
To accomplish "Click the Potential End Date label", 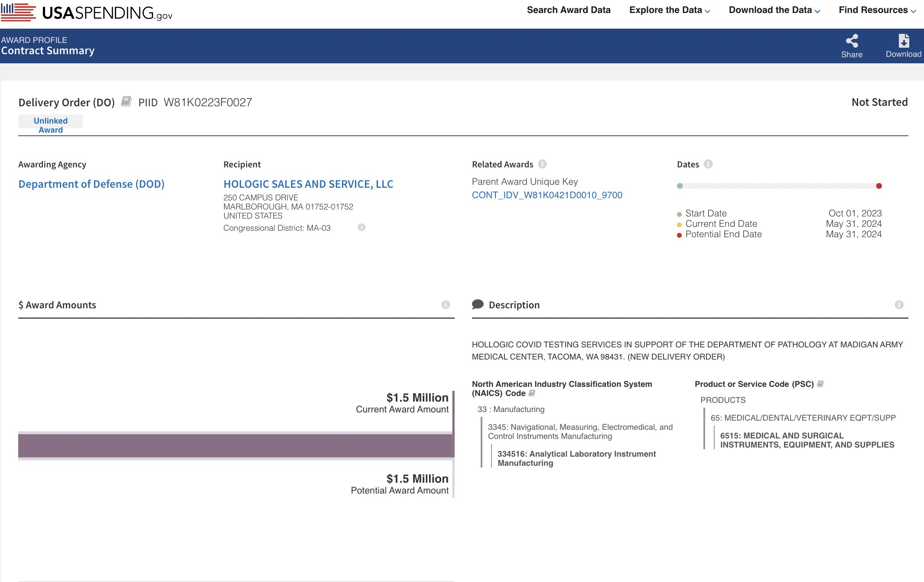I will [723, 234].
